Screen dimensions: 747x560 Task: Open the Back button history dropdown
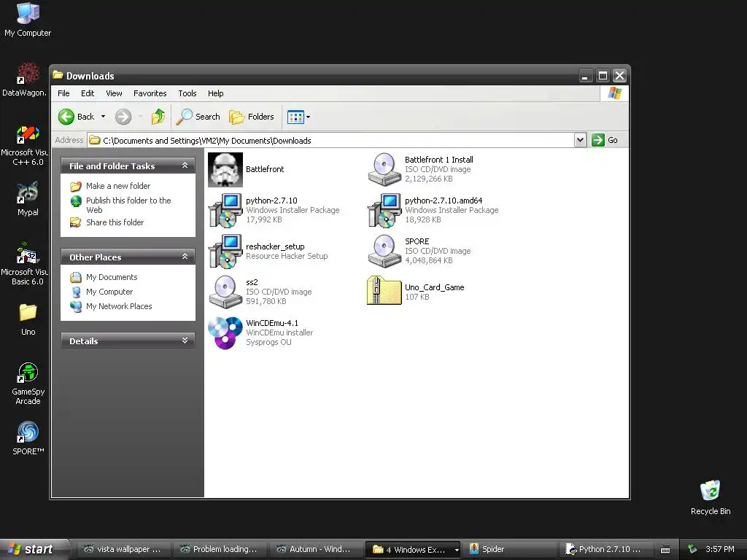(x=103, y=117)
